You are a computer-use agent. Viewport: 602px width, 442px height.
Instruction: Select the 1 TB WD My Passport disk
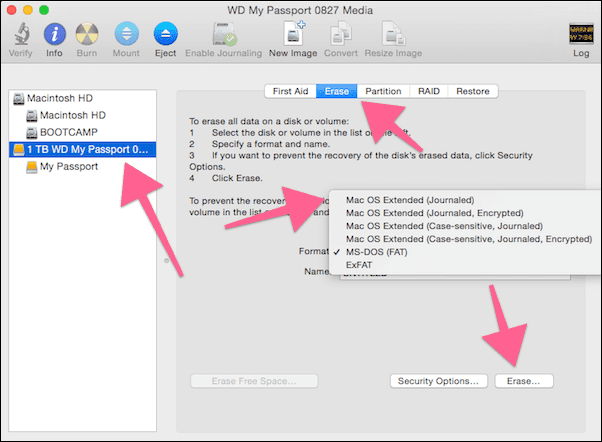coord(83,149)
